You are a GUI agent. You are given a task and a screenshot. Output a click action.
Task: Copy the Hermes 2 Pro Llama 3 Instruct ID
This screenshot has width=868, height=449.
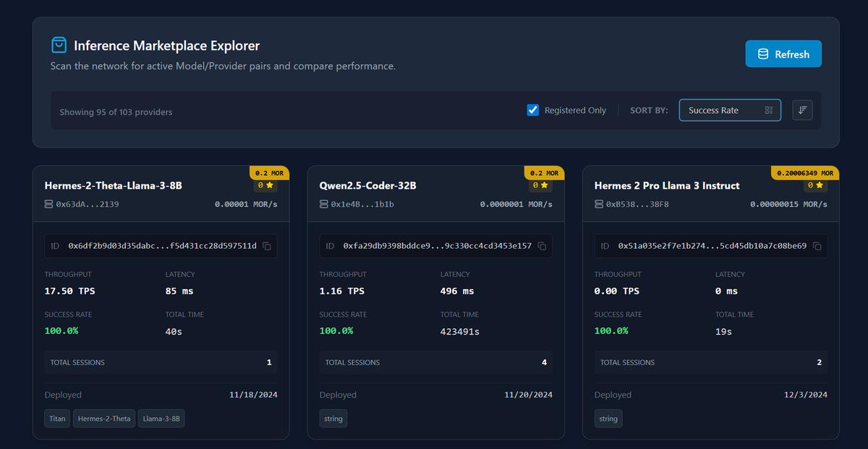coord(817,246)
